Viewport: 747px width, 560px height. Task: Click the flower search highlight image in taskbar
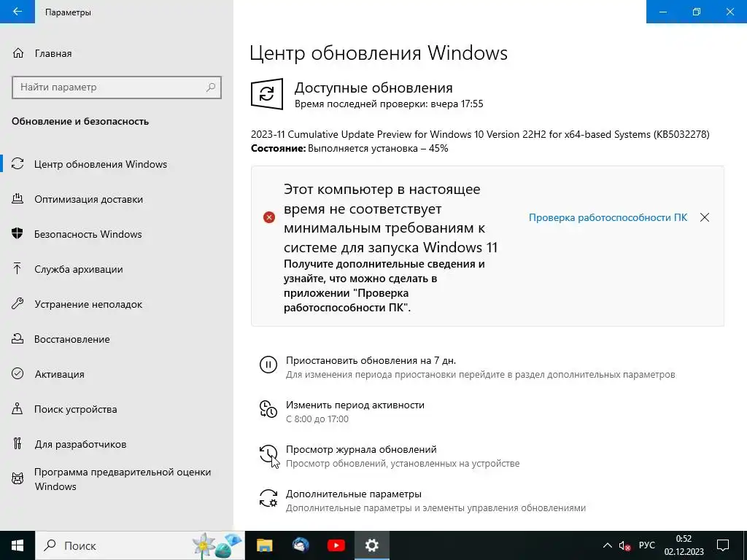[x=217, y=545]
